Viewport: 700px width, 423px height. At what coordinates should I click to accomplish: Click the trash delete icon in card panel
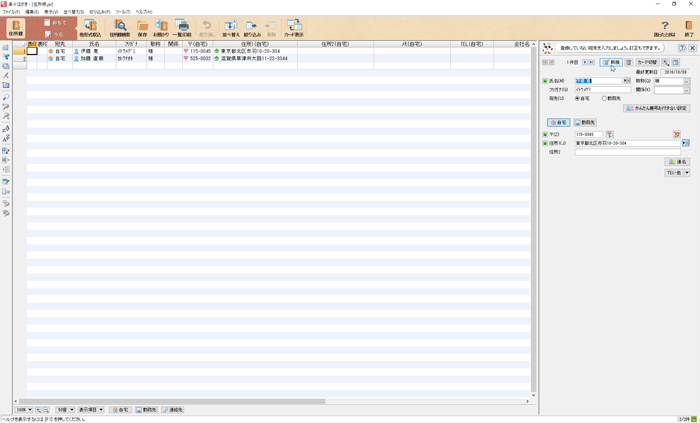(x=629, y=62)
